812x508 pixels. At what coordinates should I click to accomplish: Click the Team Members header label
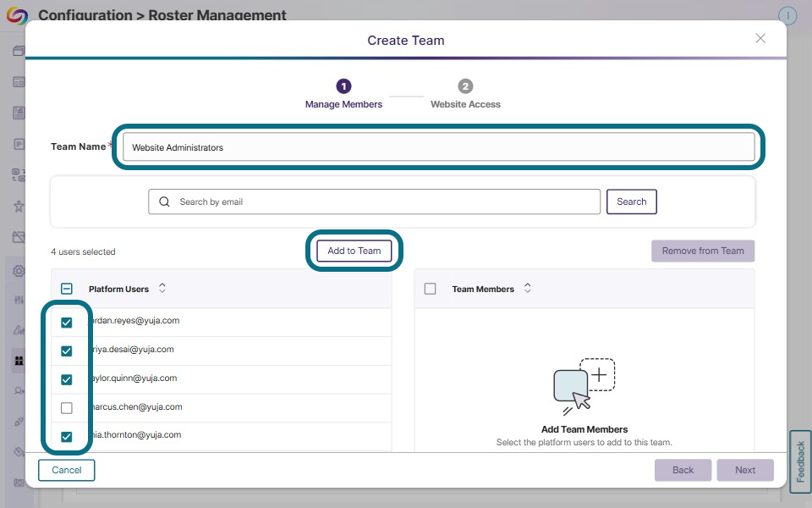click(x=483, y=290)
